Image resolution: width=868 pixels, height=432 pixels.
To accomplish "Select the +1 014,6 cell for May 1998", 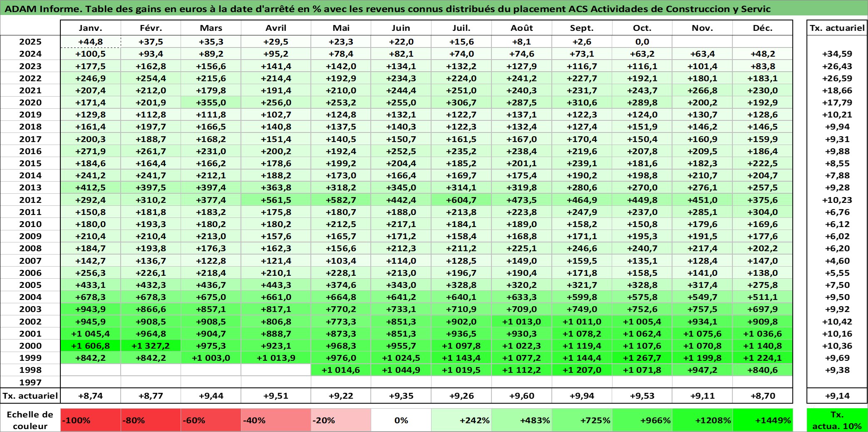I will [341, 370].
